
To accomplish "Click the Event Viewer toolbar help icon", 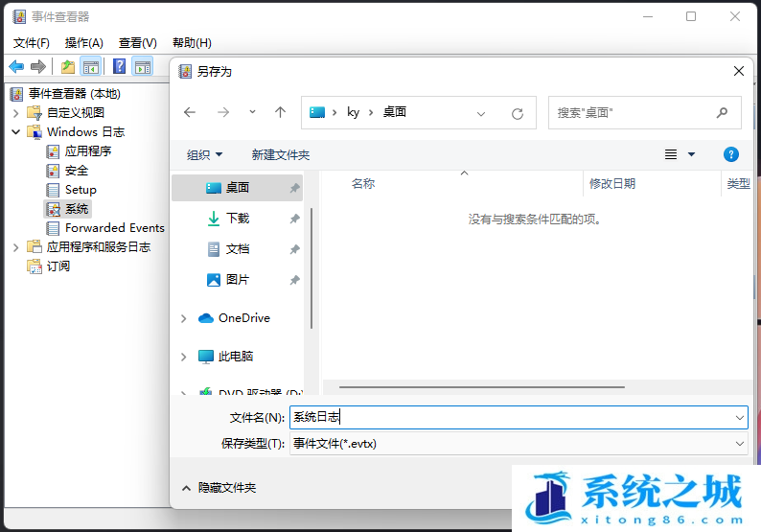I will point(119,66).
